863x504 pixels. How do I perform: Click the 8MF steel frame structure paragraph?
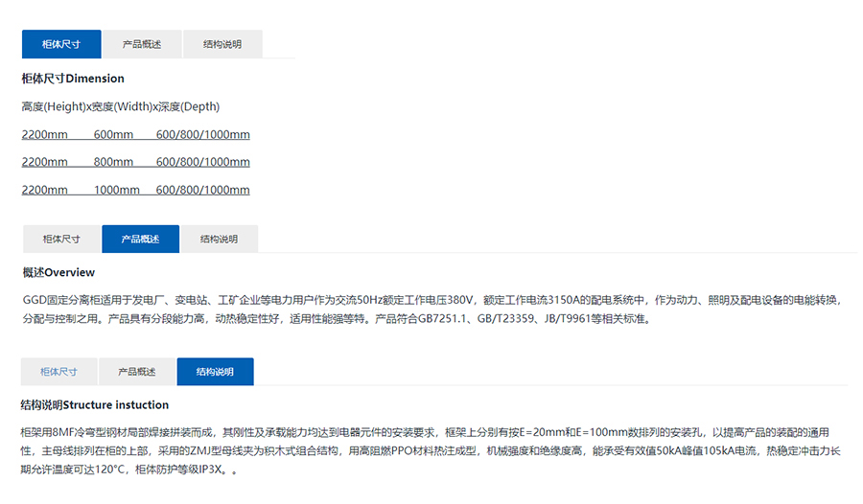click(x=431, y=451)
